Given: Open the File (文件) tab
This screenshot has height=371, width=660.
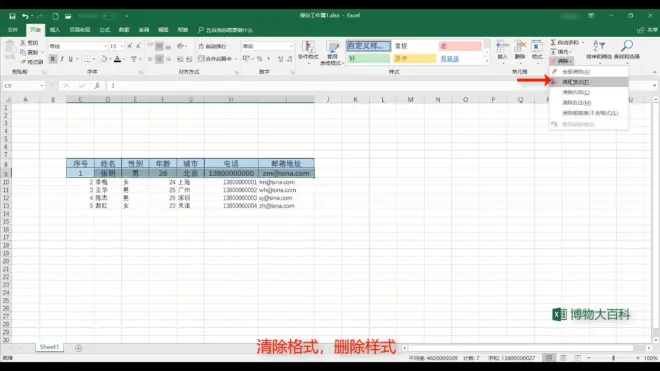Looking at the screenshot, I should pos(13,30).
